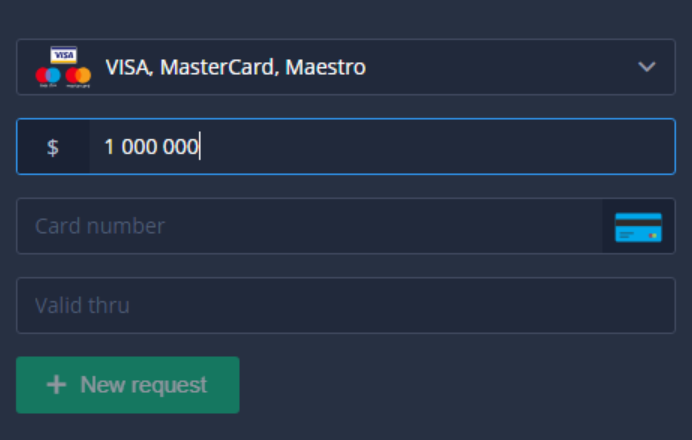
Task: Open the VISA, MasterCard, Maestro dropdown
Action: point(346,67)
